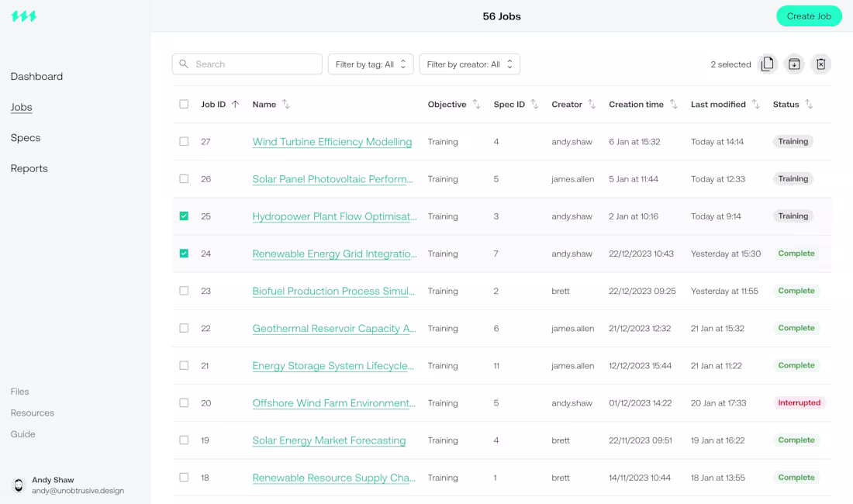853x504 pixels.
Task: Uncheck the checkbox for job 25
Action: tap(184, 216)
